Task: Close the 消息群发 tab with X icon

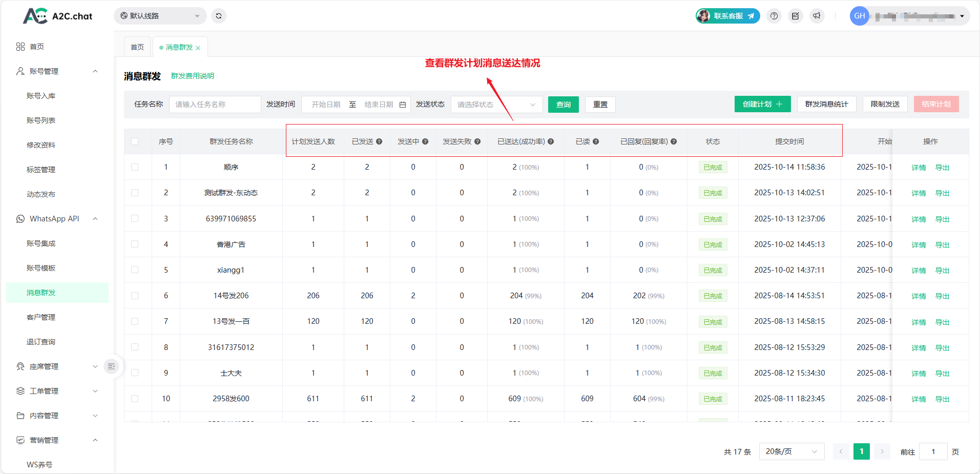Action: [198, 48]
